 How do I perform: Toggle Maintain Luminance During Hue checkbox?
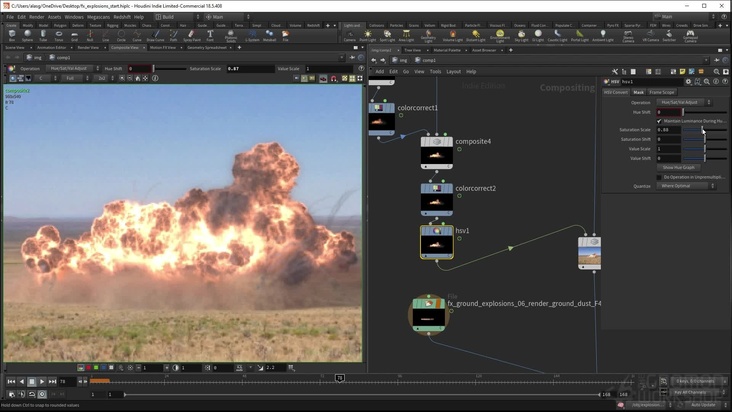pyautogui.click(x=659, y=121)
